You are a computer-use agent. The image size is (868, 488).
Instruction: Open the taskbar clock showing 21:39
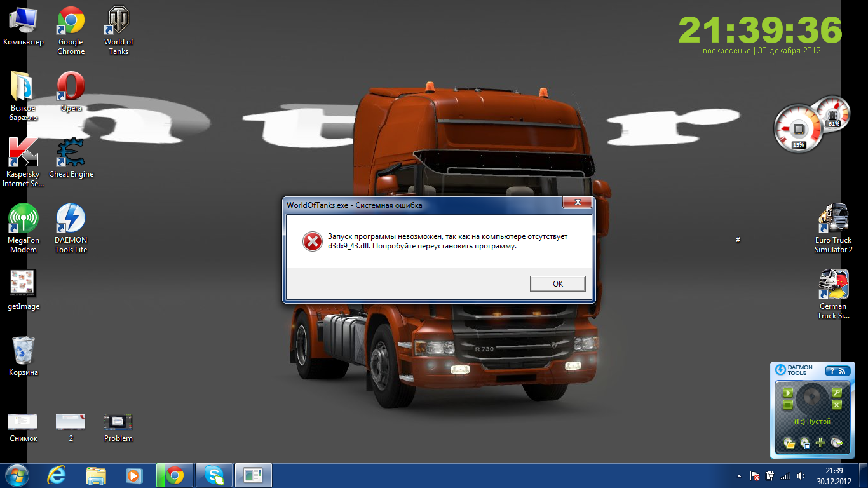(834, 475)
